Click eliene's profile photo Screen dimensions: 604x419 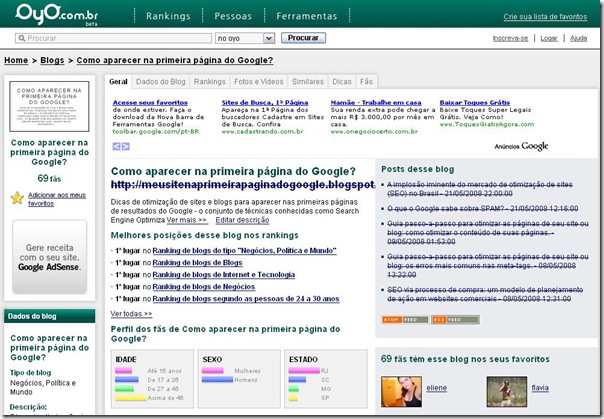[401, 392]
